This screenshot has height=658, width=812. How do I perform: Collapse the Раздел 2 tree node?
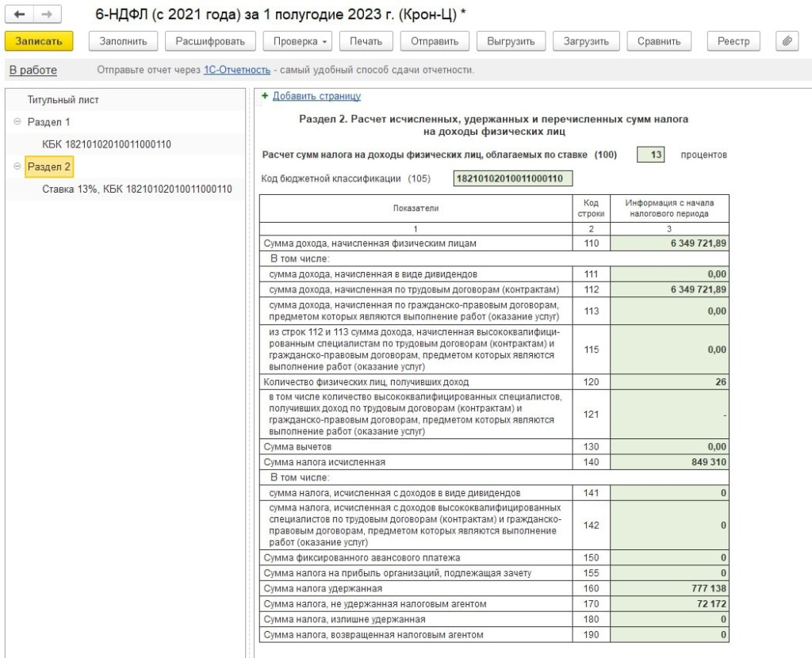[x=17, y=166]
